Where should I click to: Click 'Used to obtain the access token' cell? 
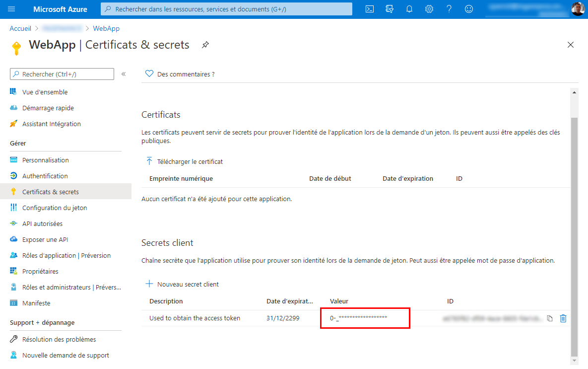point(195,318)
